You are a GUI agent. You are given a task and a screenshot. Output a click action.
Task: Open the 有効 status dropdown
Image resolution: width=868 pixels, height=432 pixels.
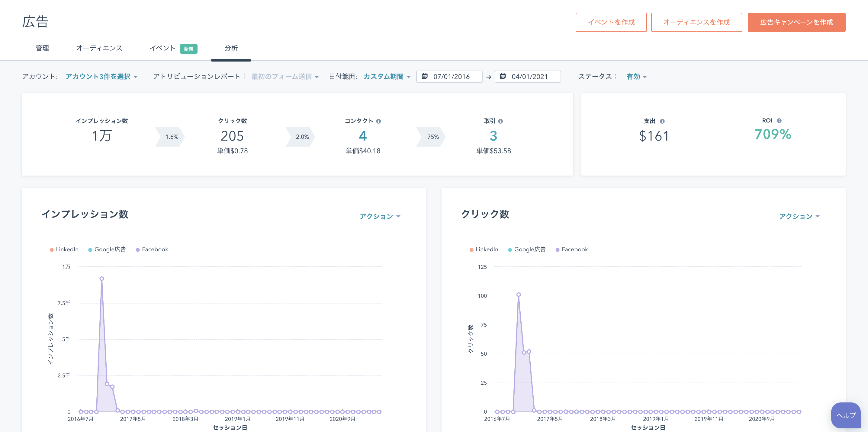(637, 76)
